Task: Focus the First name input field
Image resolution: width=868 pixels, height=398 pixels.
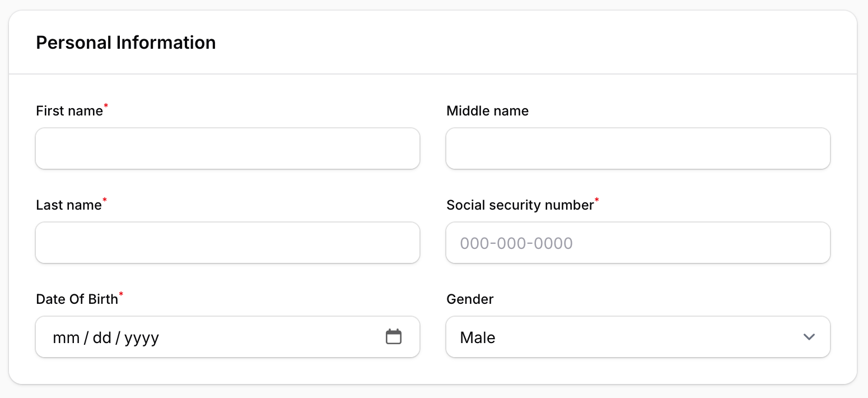Action: pyautogui.click(x=227, y=149)
